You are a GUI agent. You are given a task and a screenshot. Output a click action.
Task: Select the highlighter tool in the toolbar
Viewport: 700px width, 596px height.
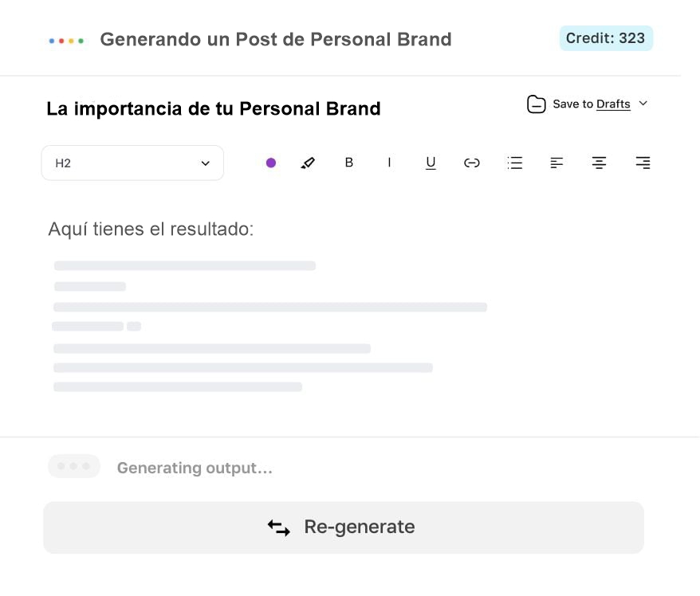[309, 163]
